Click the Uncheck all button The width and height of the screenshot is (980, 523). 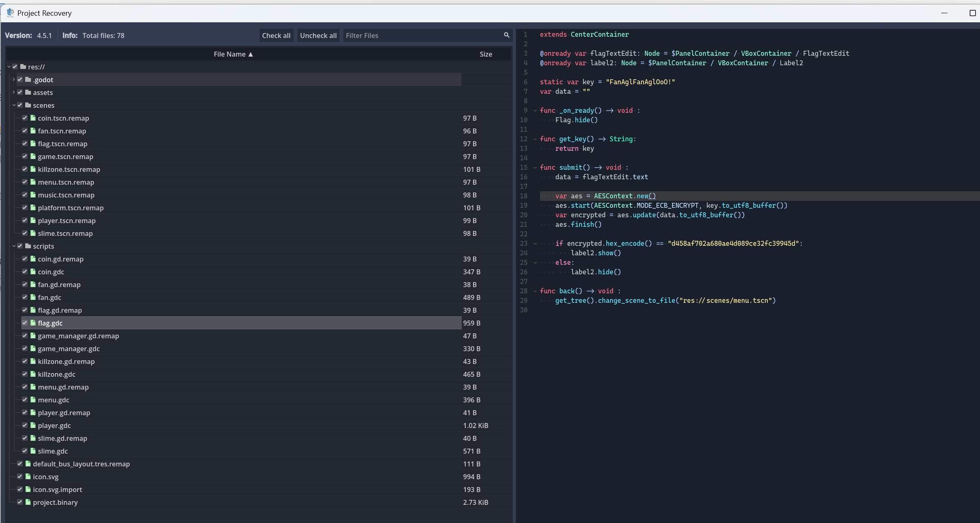[x=318, y=36]
